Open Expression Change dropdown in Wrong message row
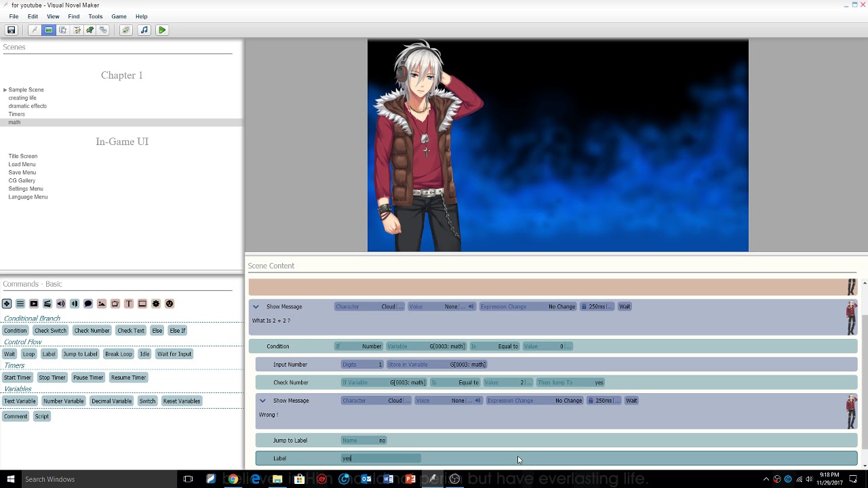This screenshot has width=868, height=488. click(x=534, y=401)
